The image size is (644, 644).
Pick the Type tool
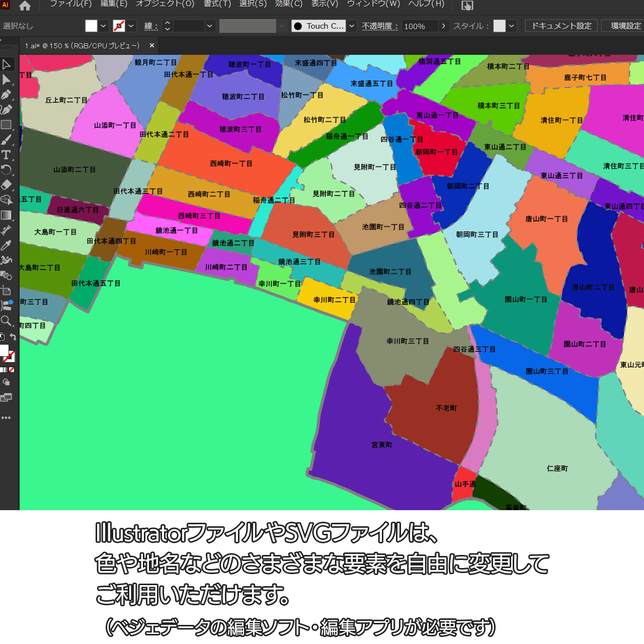[7, 155]
